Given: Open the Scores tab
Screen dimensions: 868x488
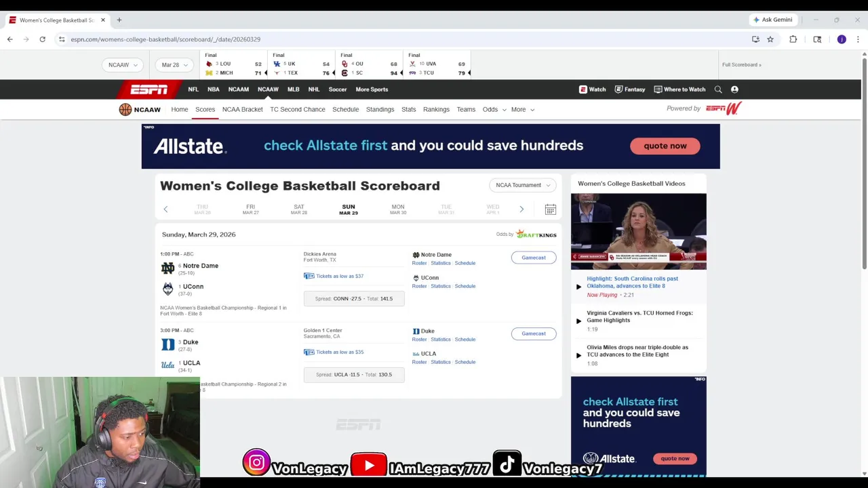Looking at the screenshot, I should pyautogui.click(x=205, y=110).
